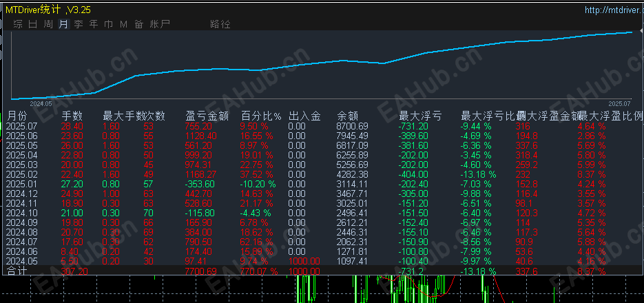The width and height of the screenshot is (644, 303).
Task: Click the 2024.05 chart axis label
Action: (41, 104)
